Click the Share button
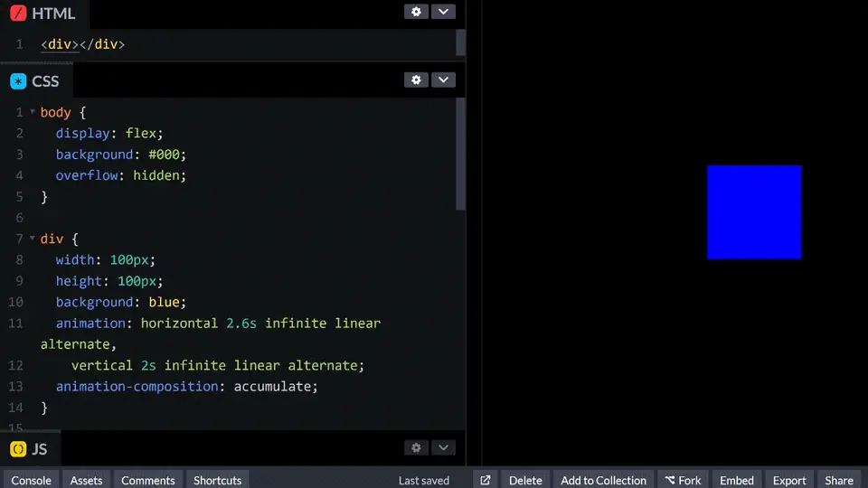This screenshot has width=868, height=488. 839,480
